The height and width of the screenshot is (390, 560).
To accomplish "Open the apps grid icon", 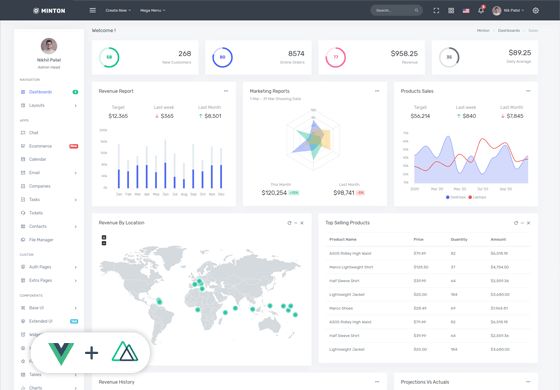I will pyautogui.click(x=451, y=10).
